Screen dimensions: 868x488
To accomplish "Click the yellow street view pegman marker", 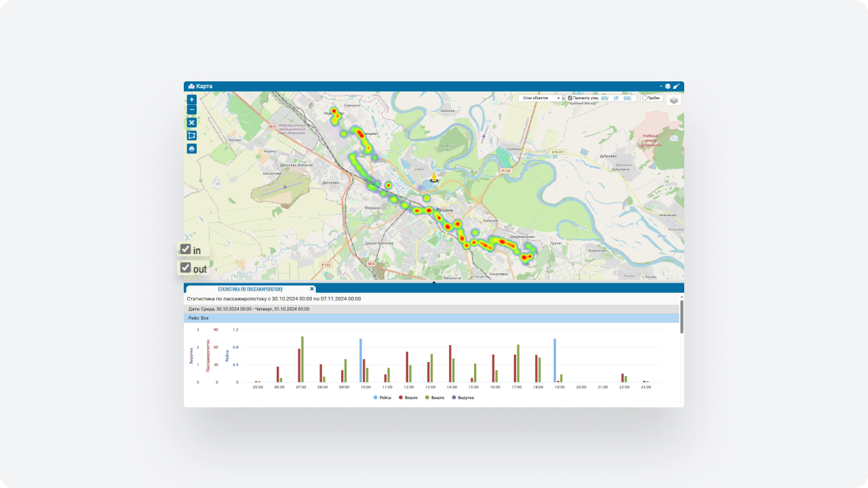I will (x=434, y=178).
